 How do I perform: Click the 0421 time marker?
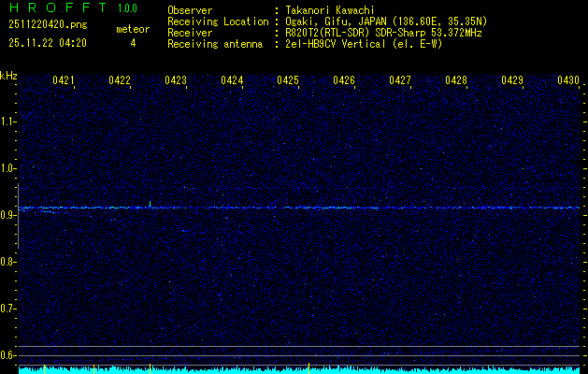click(64, 81)
